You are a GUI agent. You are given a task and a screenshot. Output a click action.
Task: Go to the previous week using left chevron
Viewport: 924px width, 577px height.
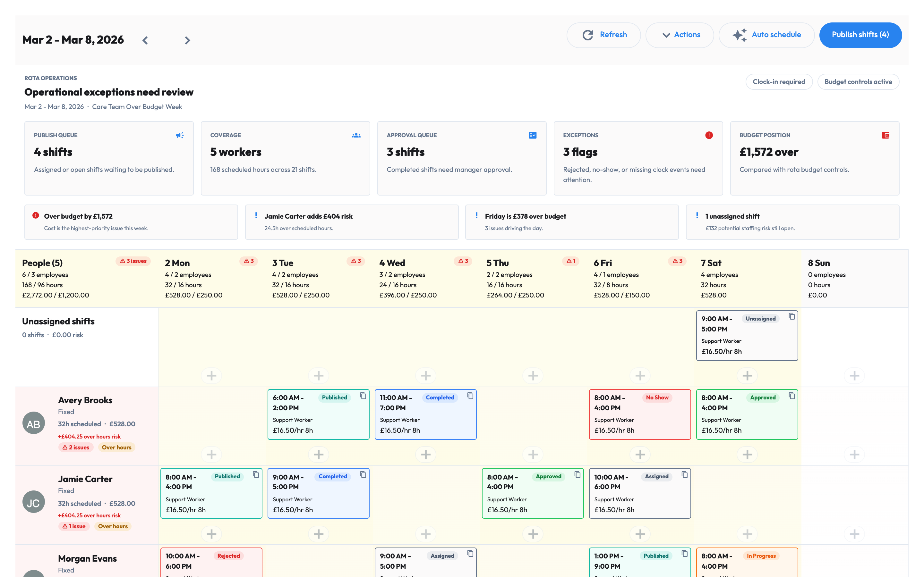point(145,40)
